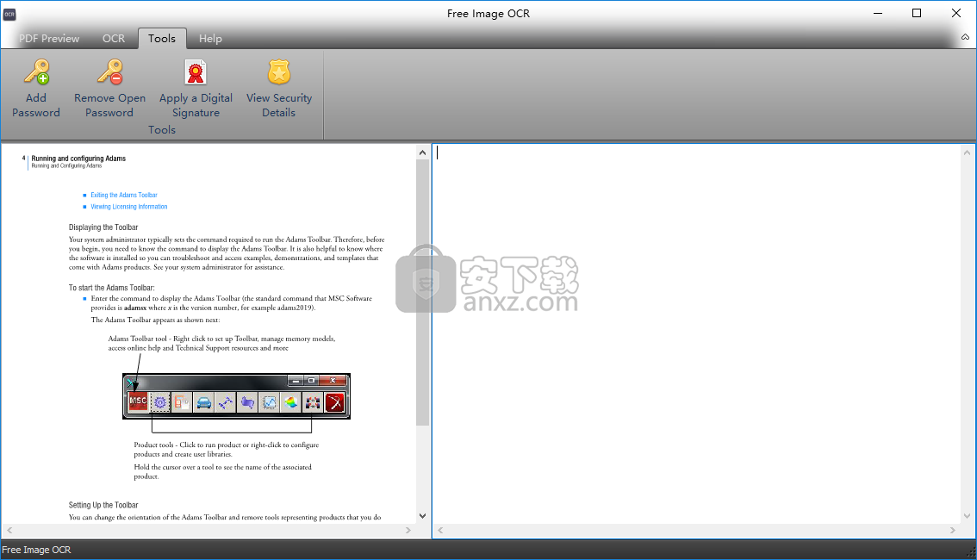Maximize the Free Image OCR window
The image size is (977, 560).
pos(917,13)
